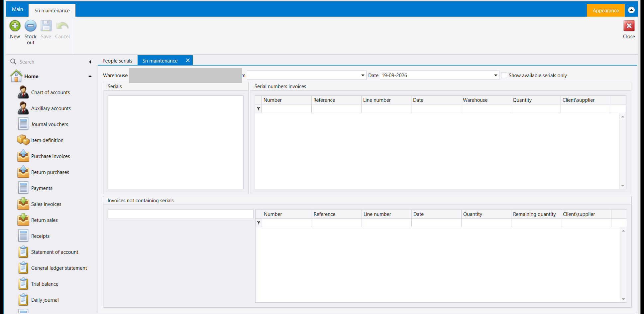The image size is (644, 314).
Task: Open Sales invoices from sidebar
Action: click(46, 204)
